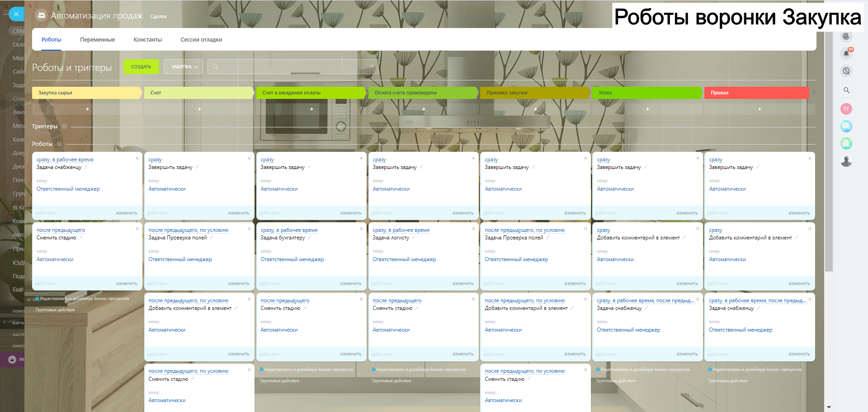The image size is (868, 412).
Task: Switch to the Переменные tab
Action: 98,40
